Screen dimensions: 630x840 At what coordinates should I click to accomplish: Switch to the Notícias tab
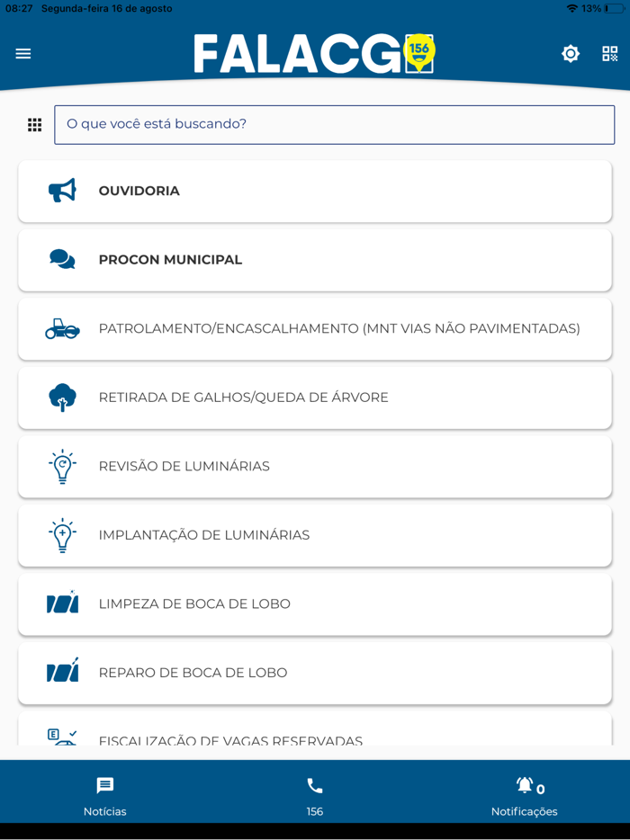(105, 796)
